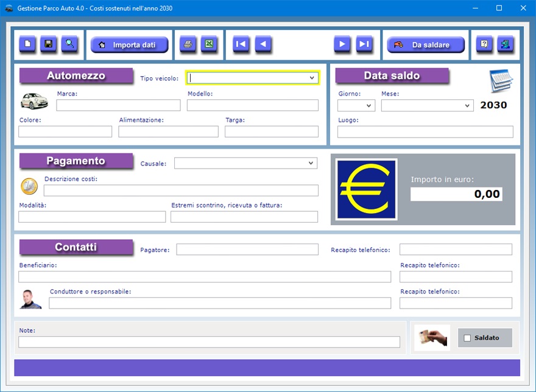Click the Beneficiario input field
This screenshot has height=392, width=536.
(x=205, y=276)
